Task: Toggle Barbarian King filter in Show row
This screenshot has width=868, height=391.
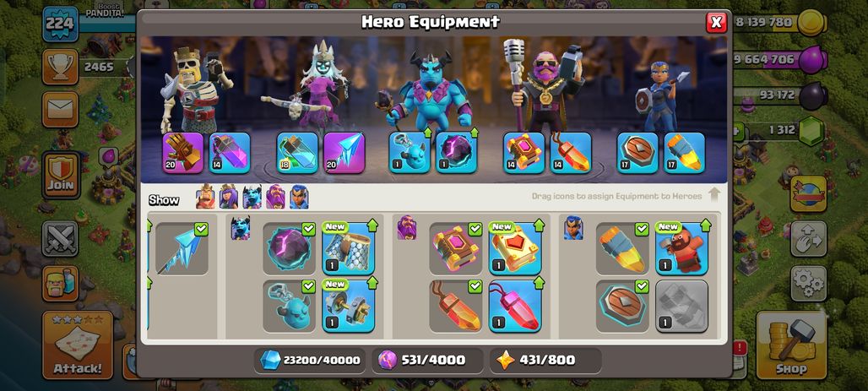Action: tap(205, 197)
